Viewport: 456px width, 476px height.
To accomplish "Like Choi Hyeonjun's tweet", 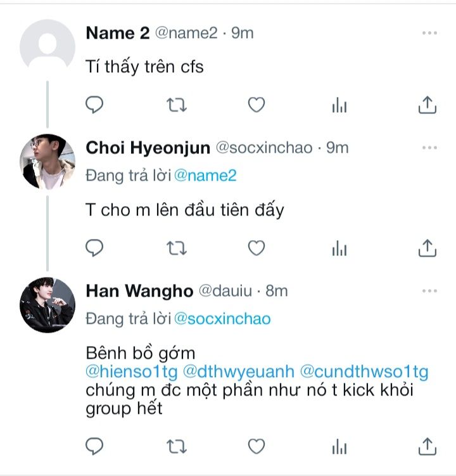I will pos(256,247).
